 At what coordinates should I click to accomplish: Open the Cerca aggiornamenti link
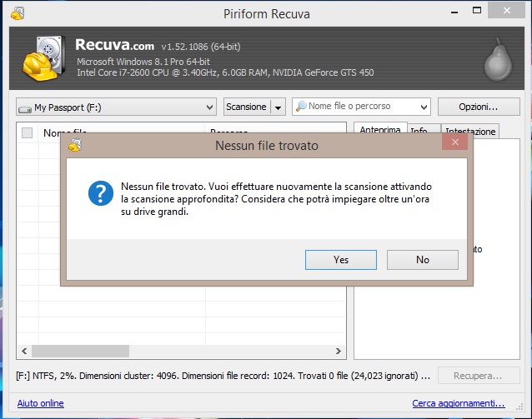[x=459, y=403]
